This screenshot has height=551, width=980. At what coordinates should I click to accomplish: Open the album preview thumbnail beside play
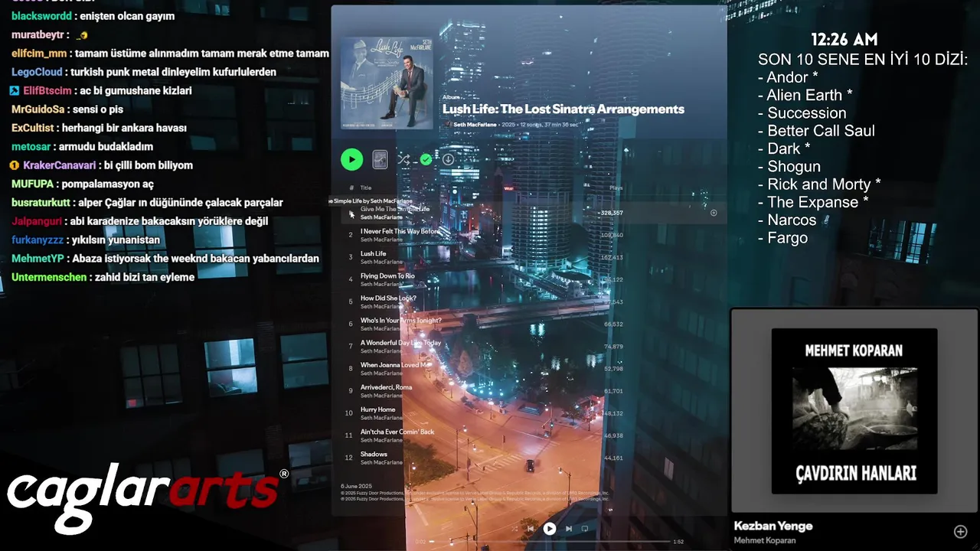pos(380,159)
